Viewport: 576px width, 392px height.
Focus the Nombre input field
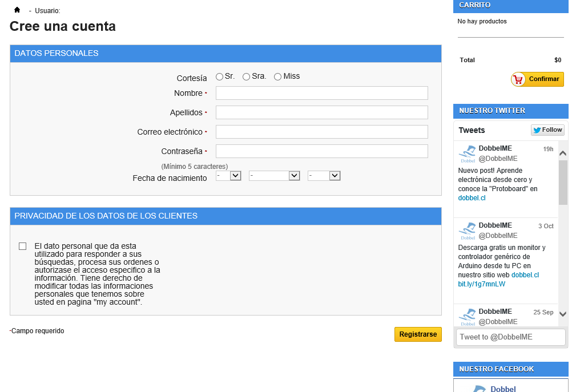tap(322, 93)
